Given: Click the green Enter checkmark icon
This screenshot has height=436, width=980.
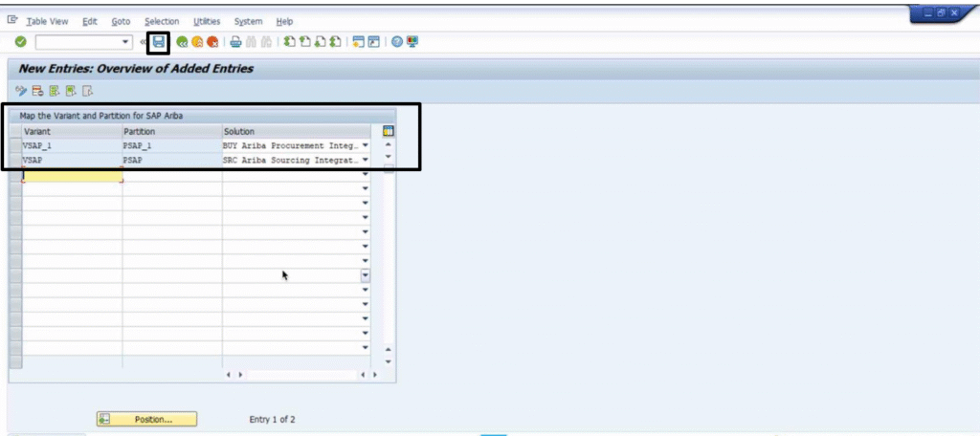Looking at the screenshot, I should point(21,42).
